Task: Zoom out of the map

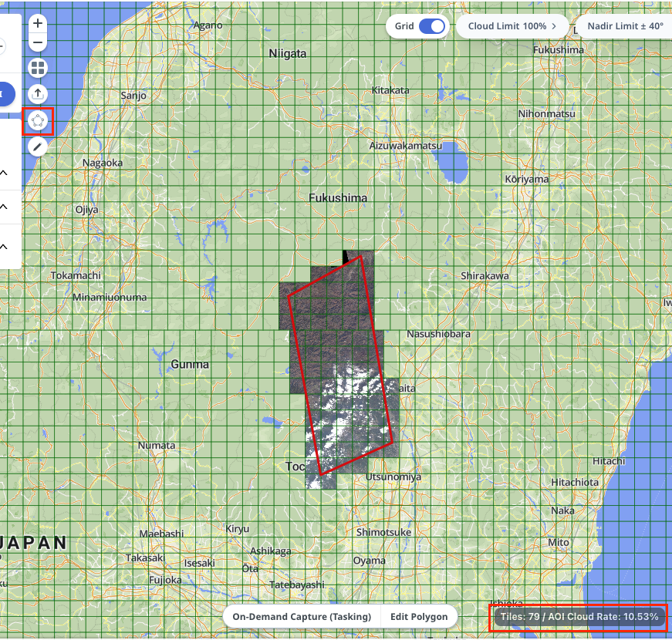Action: click(38, 42)
